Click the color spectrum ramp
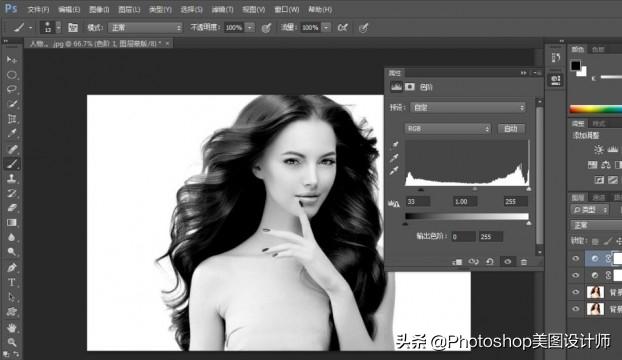The image size is (622, 360). pyautogui.click(x=595, y=109)
